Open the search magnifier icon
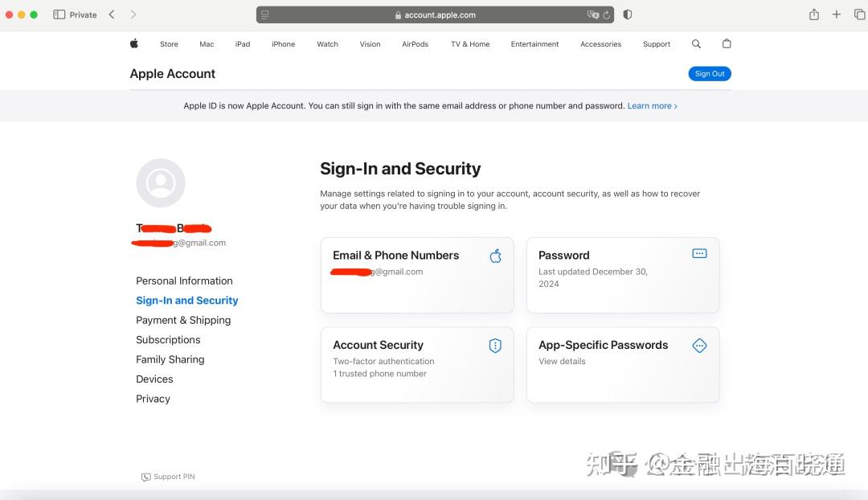868x500 pixels. point(696,44)
